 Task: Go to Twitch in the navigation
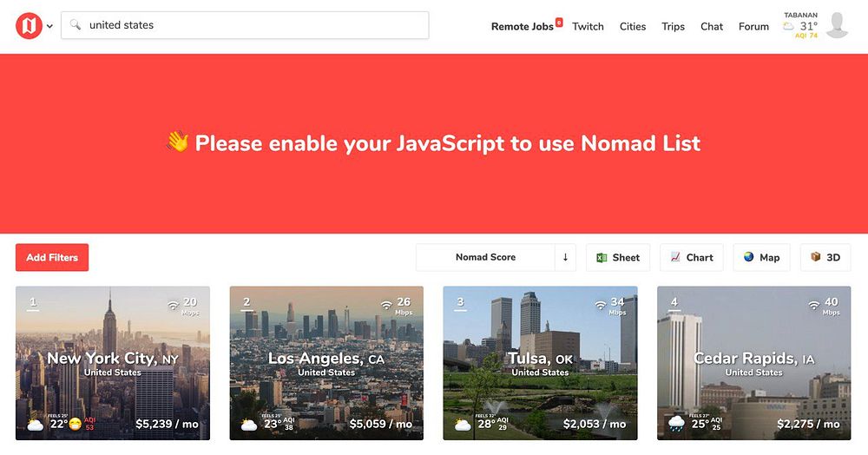pyautogui.click(x=588, y=27)
